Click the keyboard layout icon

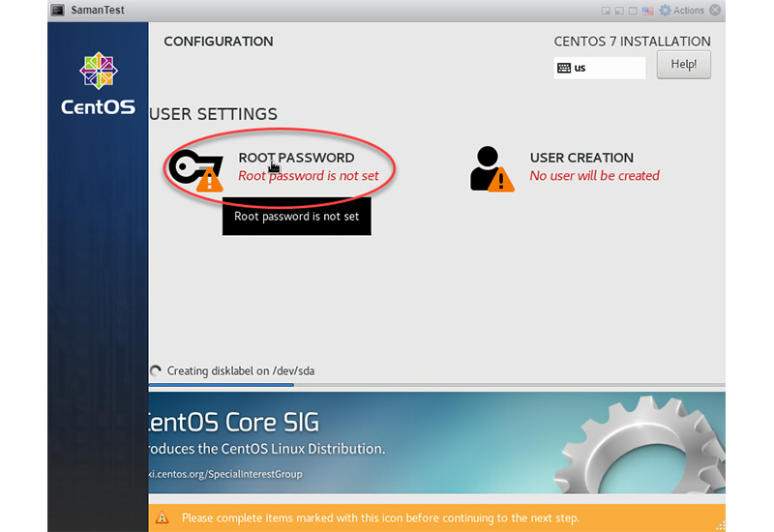564,69
